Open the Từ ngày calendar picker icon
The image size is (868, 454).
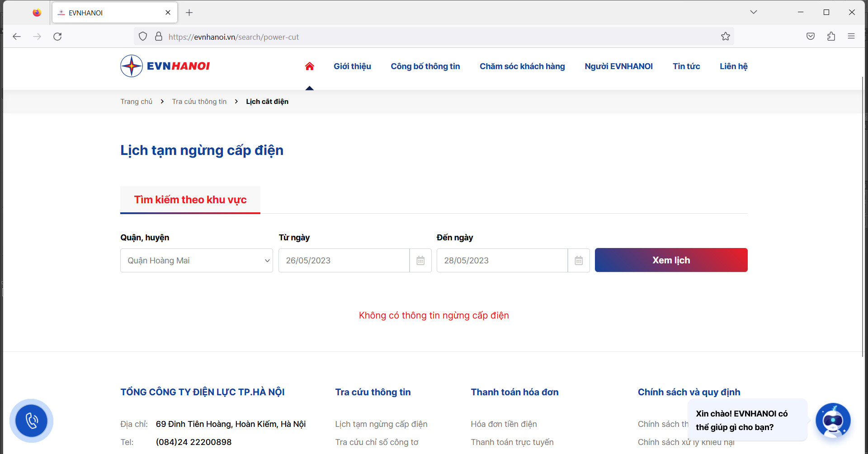tap(420, 261)
